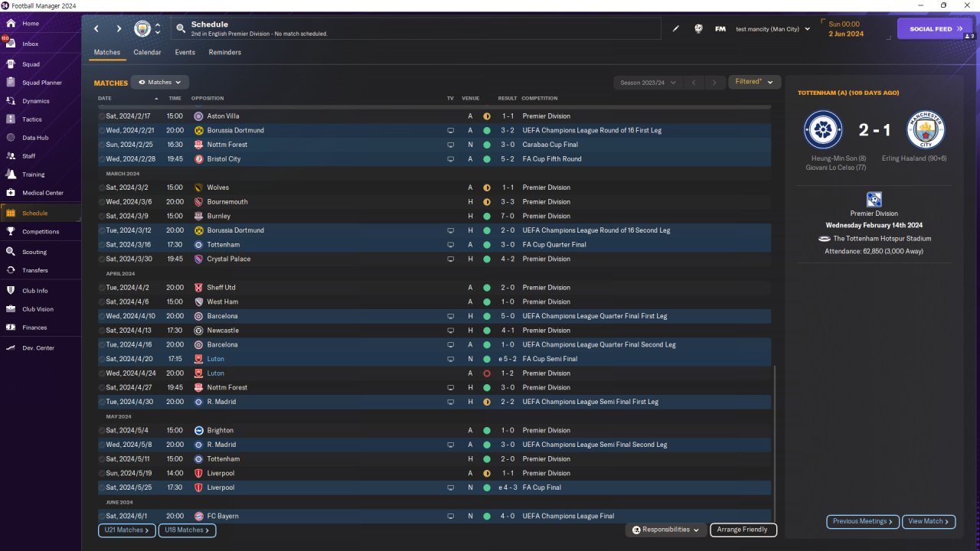Click the Arrange Friendly button
Viewport: 980px width, 551px height.
[x=743, y=530]
